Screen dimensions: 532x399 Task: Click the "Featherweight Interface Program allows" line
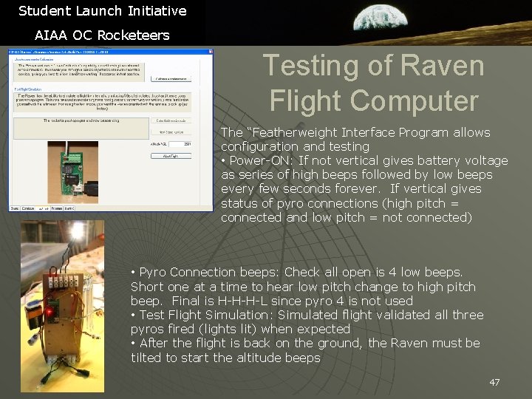pyautogui.click(x=355, y=132)
